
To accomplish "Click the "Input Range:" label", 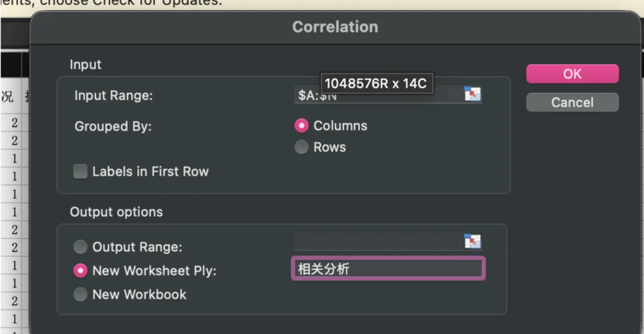I will tap(113, 95).
